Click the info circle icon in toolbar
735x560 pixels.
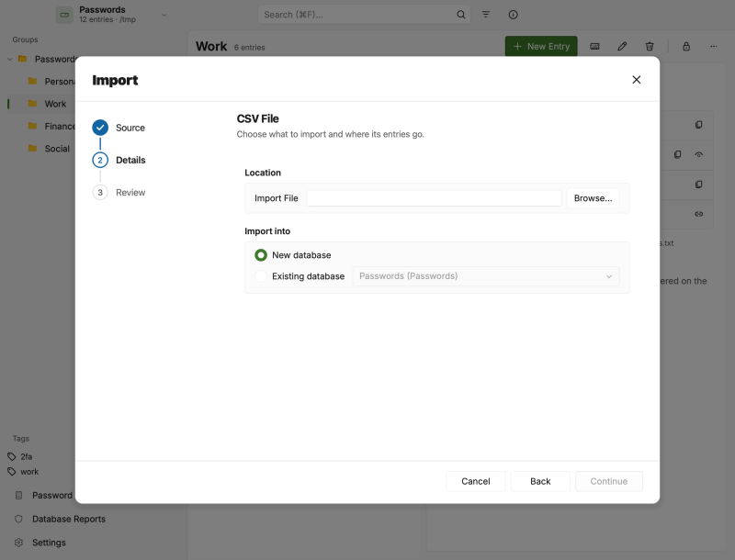tap(513, 15)
